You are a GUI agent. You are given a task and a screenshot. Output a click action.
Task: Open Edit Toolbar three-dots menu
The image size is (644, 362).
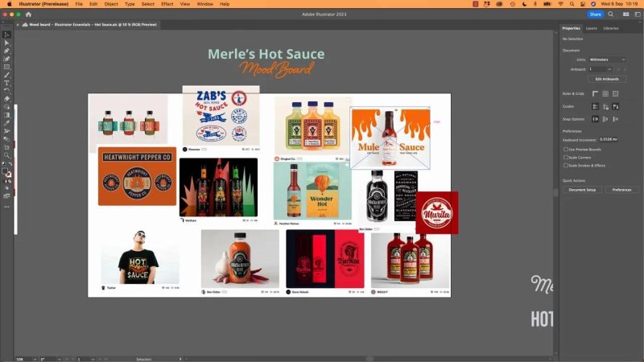[x=6, y=207]
